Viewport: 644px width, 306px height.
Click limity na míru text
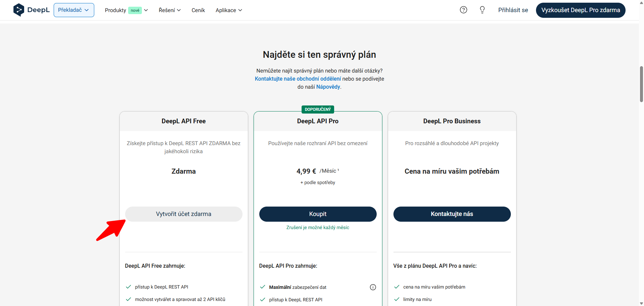[x=418, y=299]
